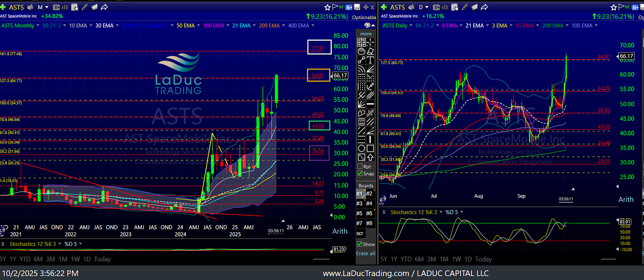Viewport: 644px width, 280px height.
Task: Set right chart range to Today
Action: (x=483, y=259)
